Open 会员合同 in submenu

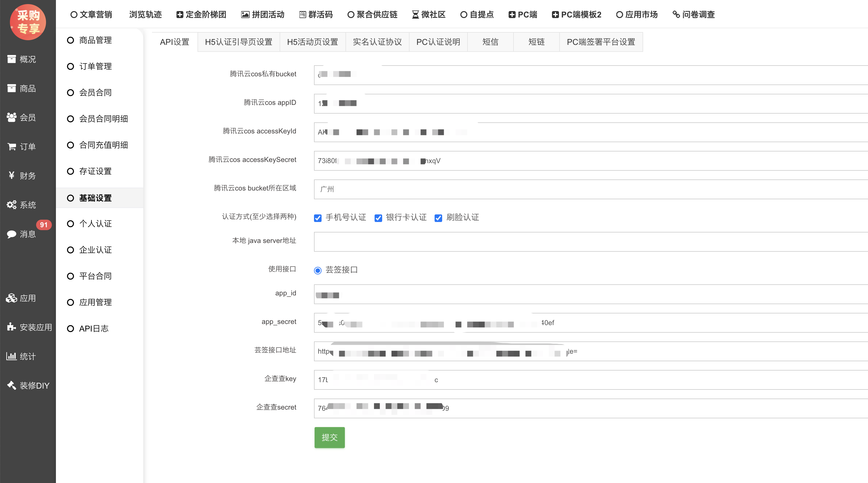[x=95, y=93]
